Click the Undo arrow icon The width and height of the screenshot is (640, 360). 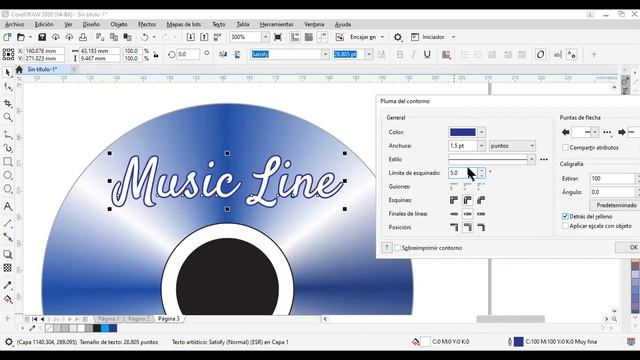(144, 37)
